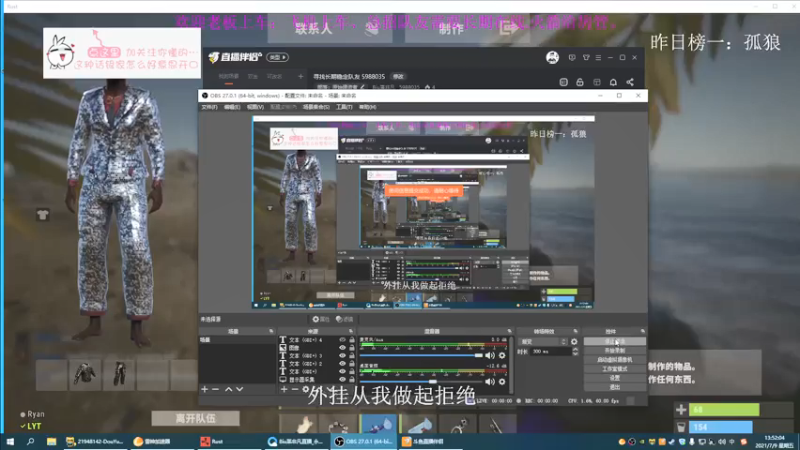Toggle visibility of 图像 source
The height and width of the screenshot is (450, 800).
(342, 348)
